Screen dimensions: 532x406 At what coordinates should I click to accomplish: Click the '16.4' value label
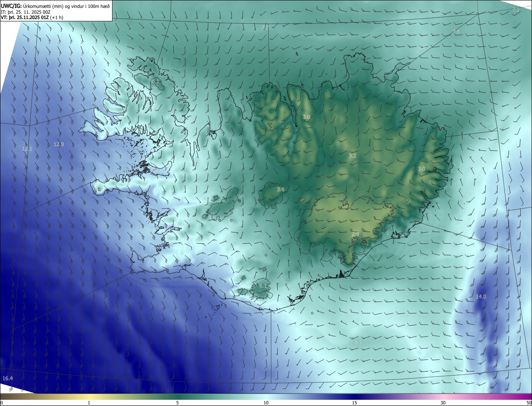7,379
